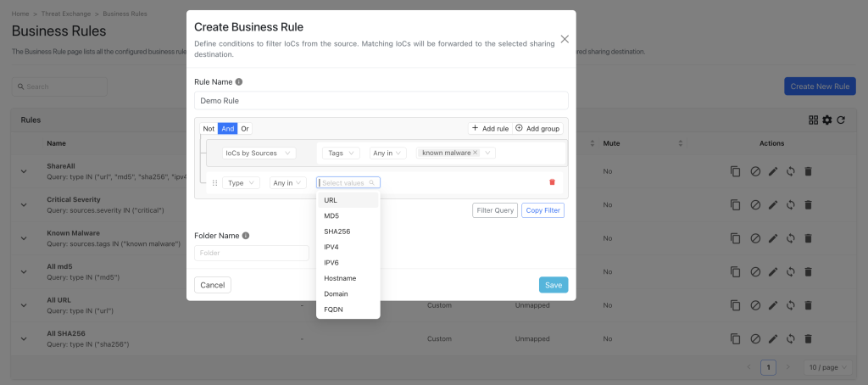Expand the All URL rule row
The height and width of the screenshot is (385, 868).
point(24,305)
